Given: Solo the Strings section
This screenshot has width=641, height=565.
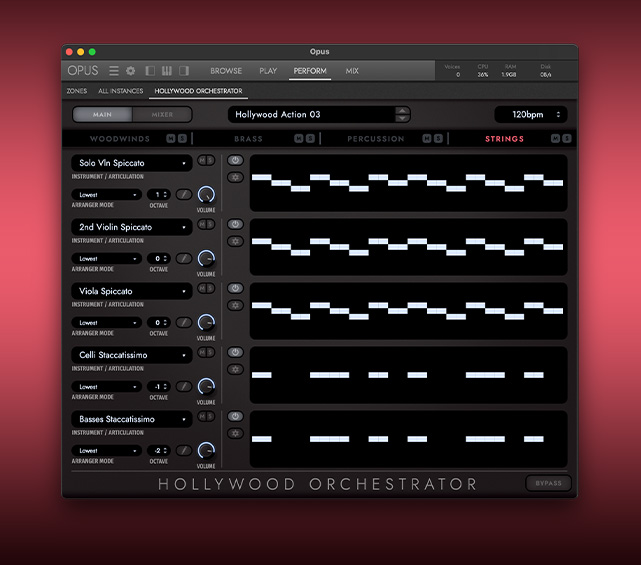Looking at the screenshot, I should [x=567, y=139].
